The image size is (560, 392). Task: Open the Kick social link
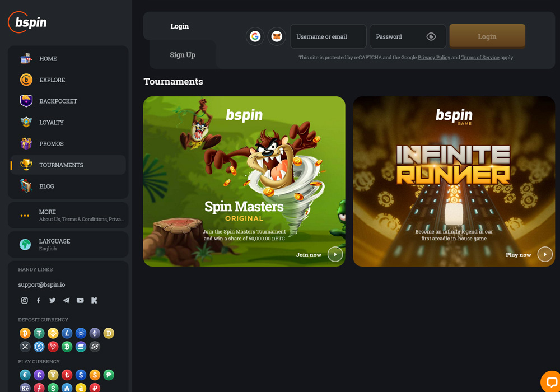(94, 300)
